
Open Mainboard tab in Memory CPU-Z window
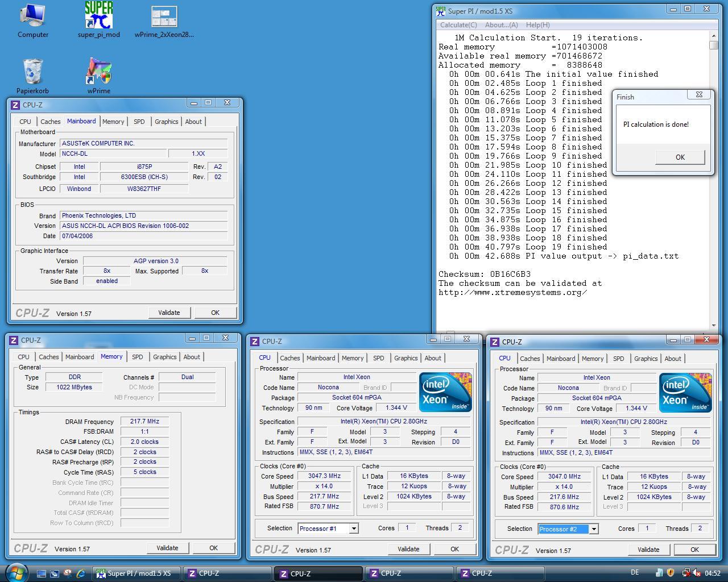pyautogui.click(x=80, y=357)
